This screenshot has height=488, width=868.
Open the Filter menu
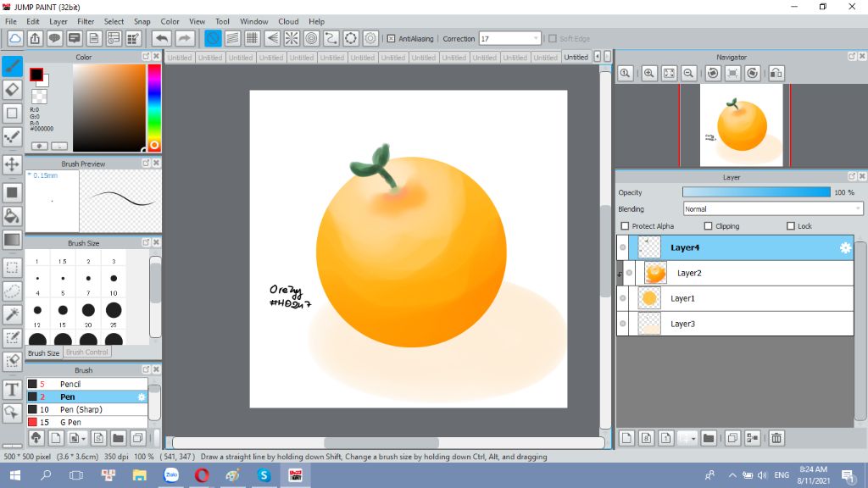pos(86,21)
